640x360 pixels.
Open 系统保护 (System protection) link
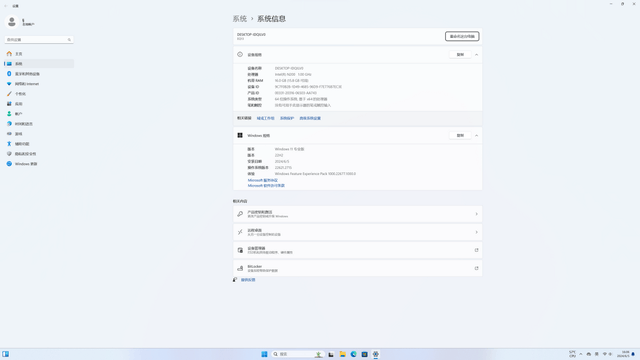287,118
